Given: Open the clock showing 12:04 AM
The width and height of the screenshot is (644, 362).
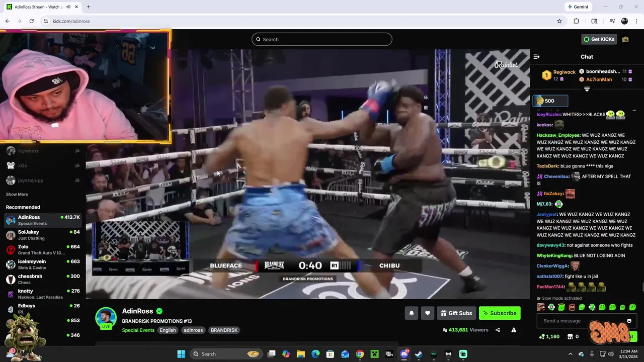Looking at the screenshot, I should tap(629, 354).
